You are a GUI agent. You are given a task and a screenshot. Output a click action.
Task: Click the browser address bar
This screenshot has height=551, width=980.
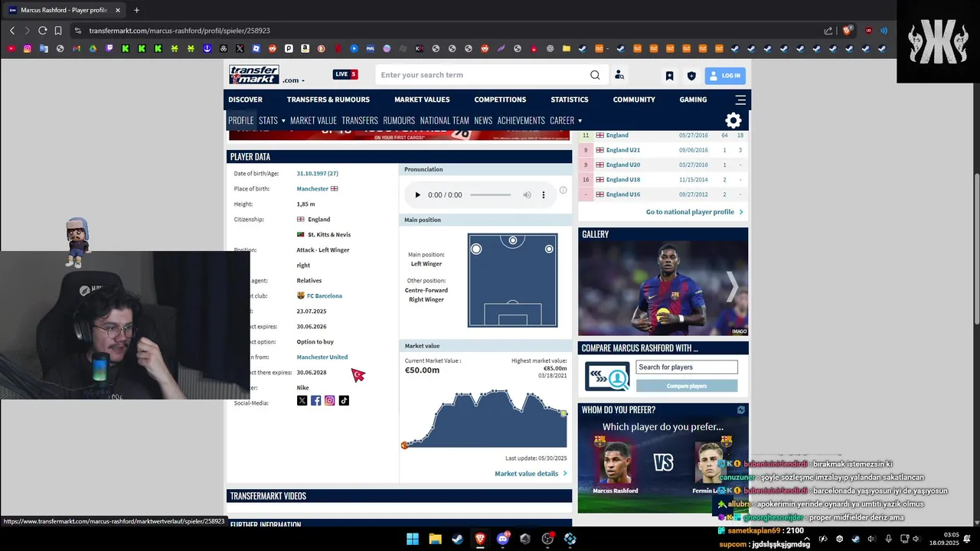[444, 31]
